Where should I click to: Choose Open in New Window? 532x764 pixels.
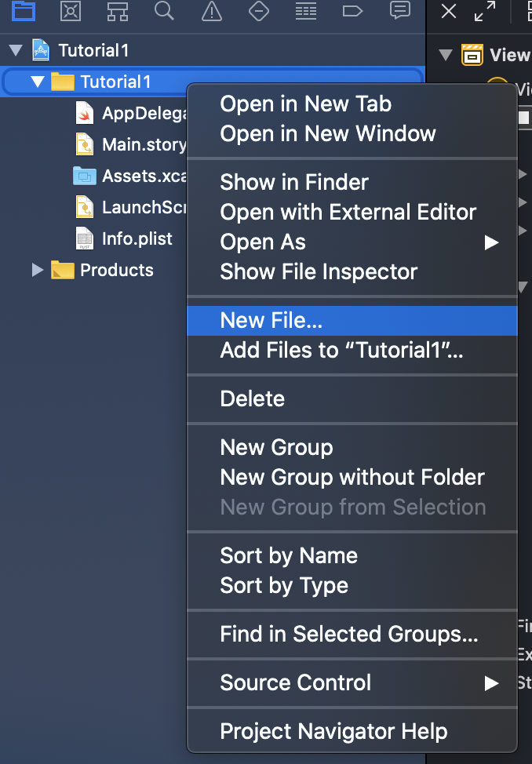pos(352,133)
